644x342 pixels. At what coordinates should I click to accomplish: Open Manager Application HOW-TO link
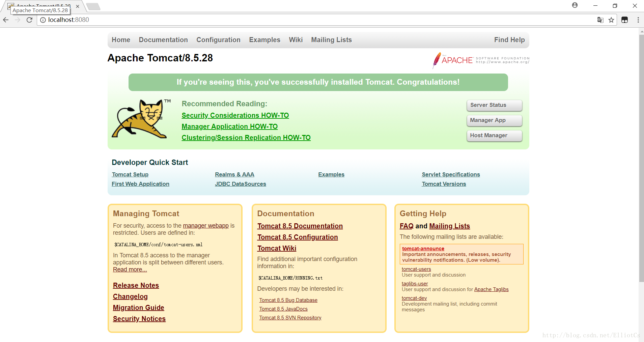pos(230,126)
